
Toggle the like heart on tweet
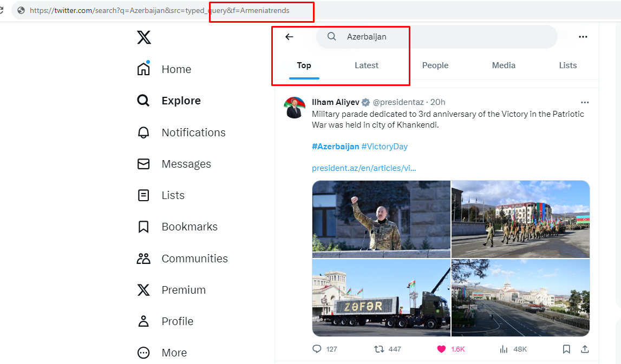441,349
